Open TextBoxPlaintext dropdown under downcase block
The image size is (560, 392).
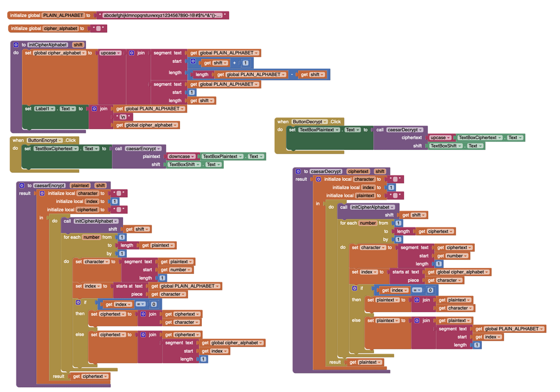point(223,156)
